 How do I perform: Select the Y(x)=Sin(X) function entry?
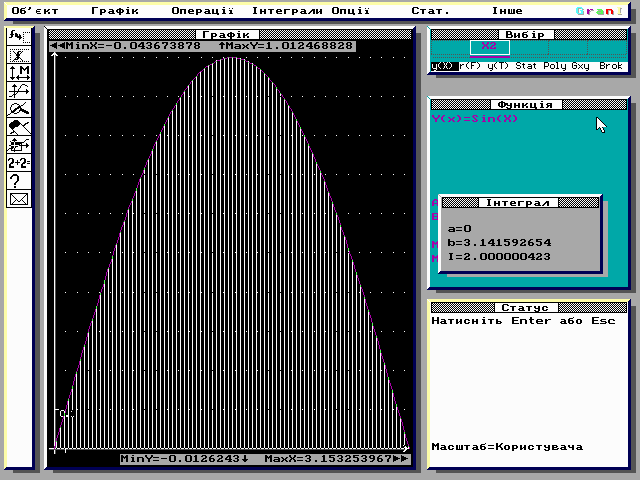[x=475, y=119]
